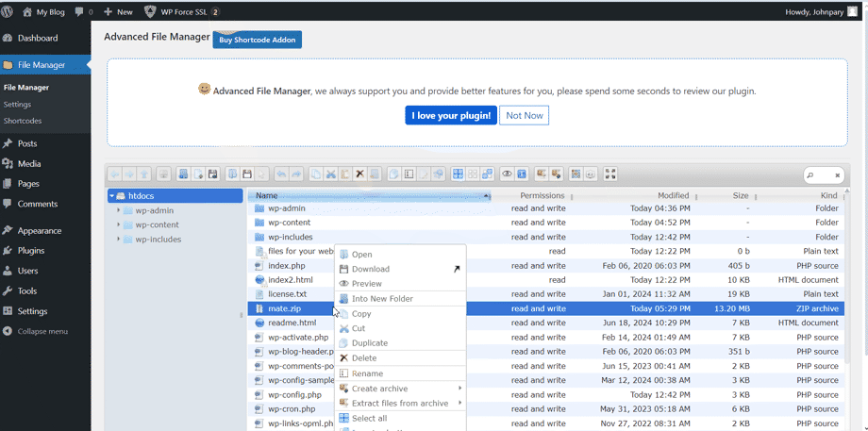Click the file search input field
Viewport: 868px width, 431px height.
click(x=823, y=175)
